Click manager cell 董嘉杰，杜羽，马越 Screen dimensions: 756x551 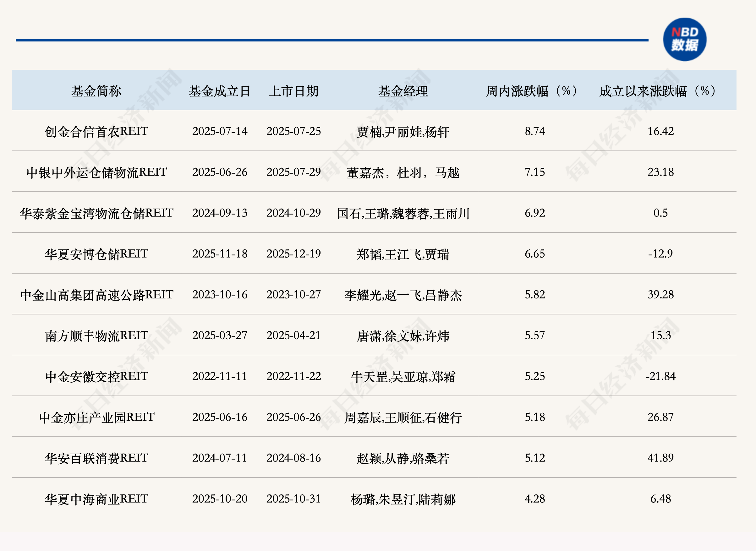(x=403, y=173)
